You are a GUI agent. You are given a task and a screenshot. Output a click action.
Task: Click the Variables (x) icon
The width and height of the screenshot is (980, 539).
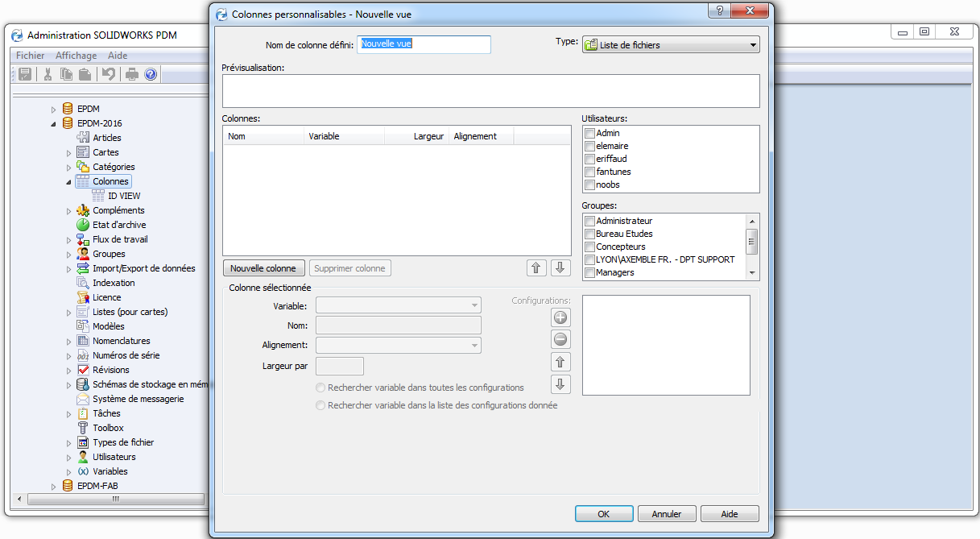click(x=83, y=471)
